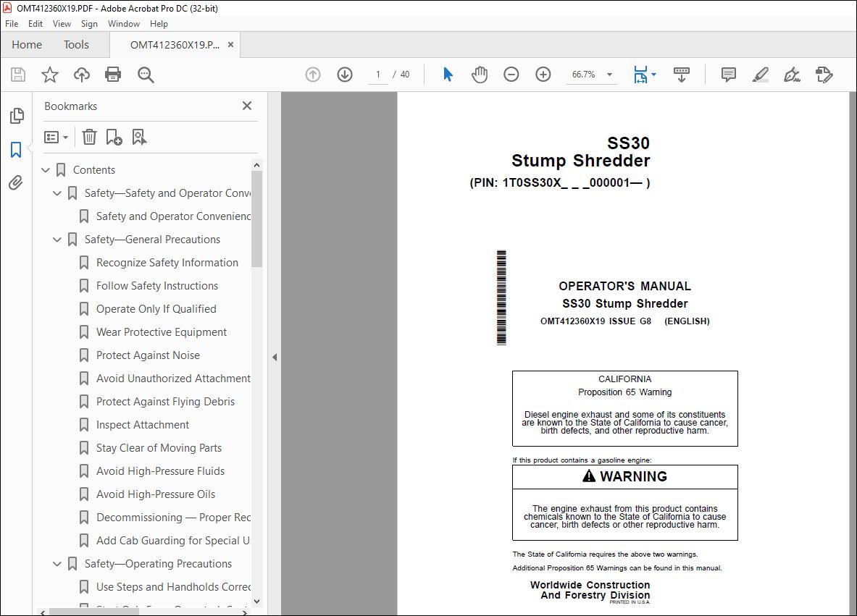Click the scrolling mode keyboard icon
This screenshot has height=616, width=857.
pos(681,75)
